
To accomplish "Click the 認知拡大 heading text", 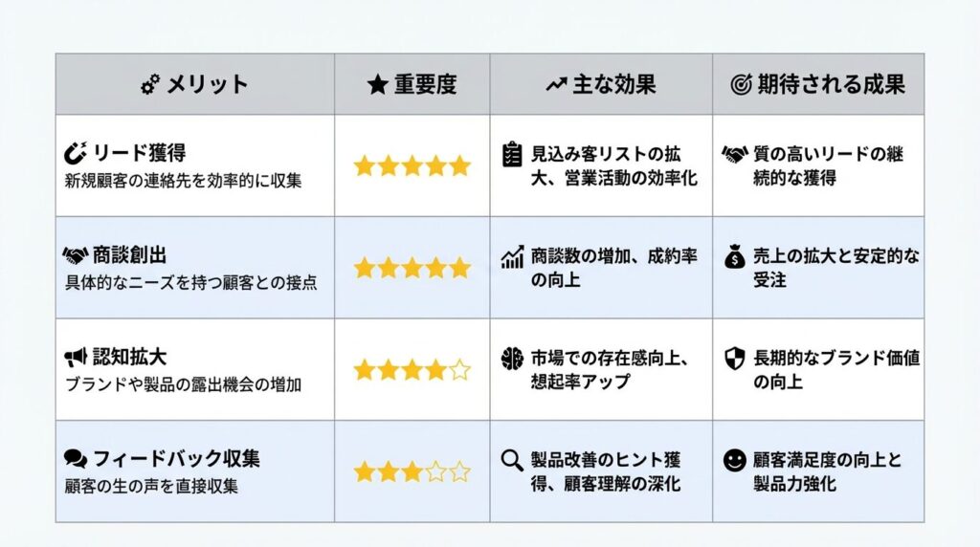I will (x=130, y=358).
